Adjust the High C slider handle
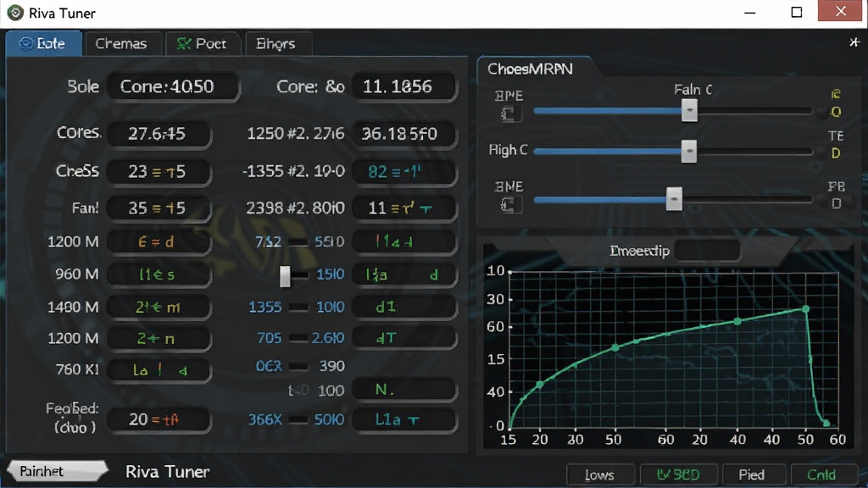Screen dimensions: 868x488 pos(688,151)
